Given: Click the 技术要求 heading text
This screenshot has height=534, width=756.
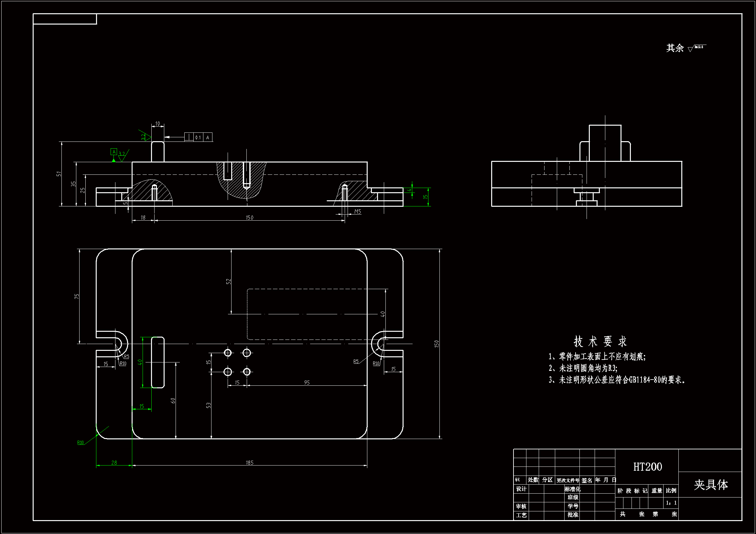Looking at the screenshot, I should coord(600,341).
